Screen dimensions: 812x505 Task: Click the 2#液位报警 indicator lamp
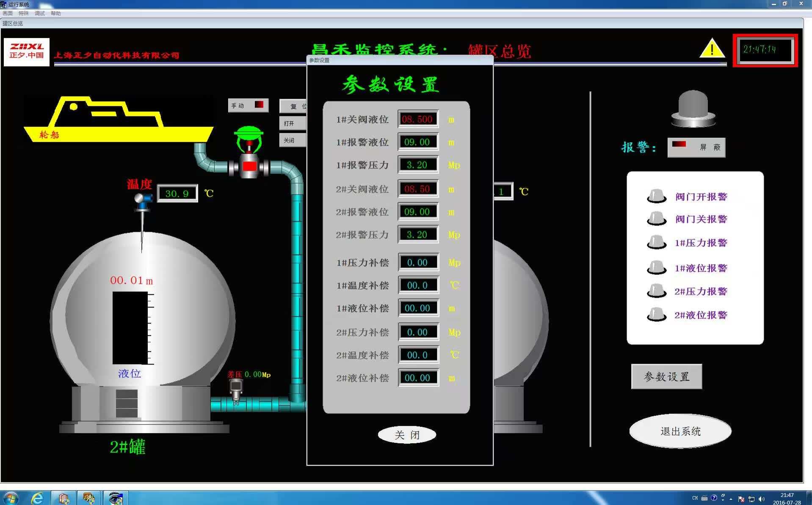pyautogui.click(x=656, y=315)
